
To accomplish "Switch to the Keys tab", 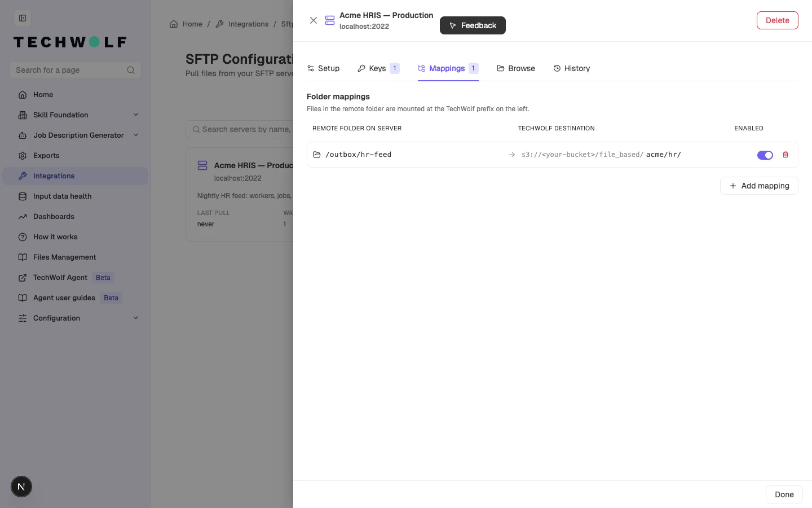I will [378, 68].
